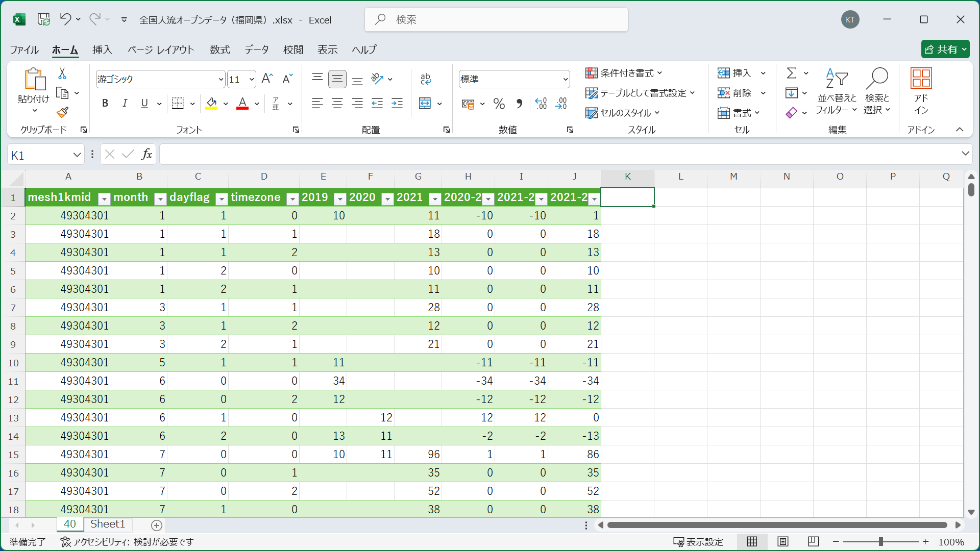Click the zoom slider handle
The width and height of the screenshot is (980, 551).
point(880,541)
